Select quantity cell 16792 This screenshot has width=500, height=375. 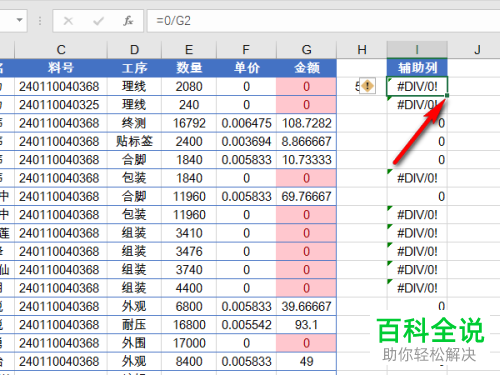coord(189,123)
